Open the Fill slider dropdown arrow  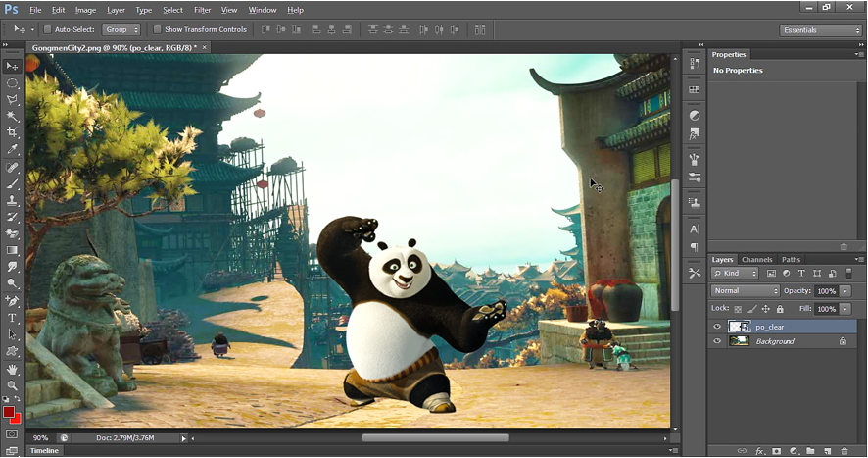pyautogui.click(x=845, y=309)
